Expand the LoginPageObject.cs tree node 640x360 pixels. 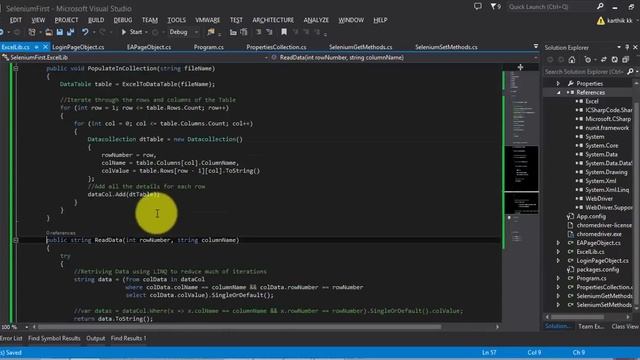tap(558, 260)
